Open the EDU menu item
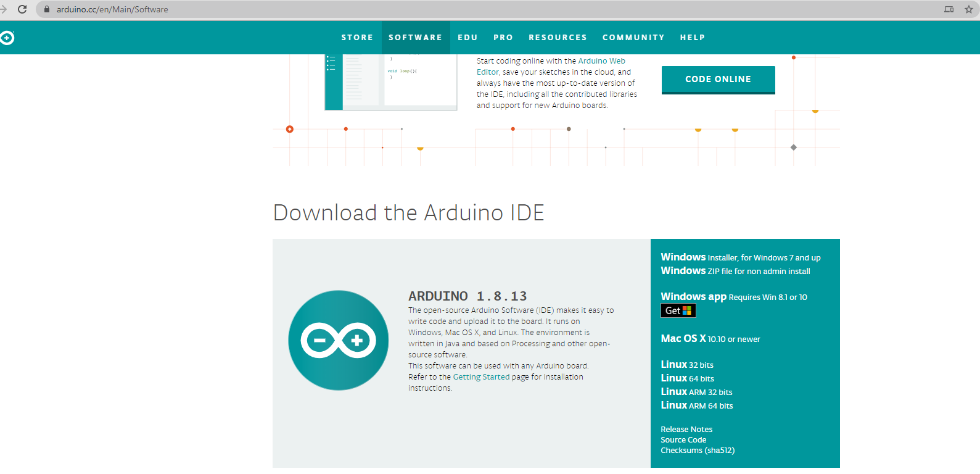Screen dimensions: 980x474 [468, 38]
